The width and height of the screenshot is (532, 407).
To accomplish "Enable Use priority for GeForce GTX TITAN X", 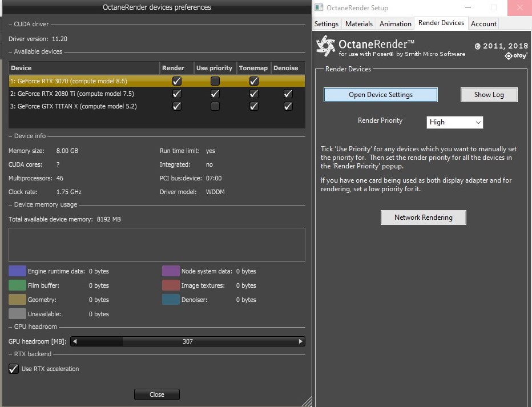I will [215, 106].
